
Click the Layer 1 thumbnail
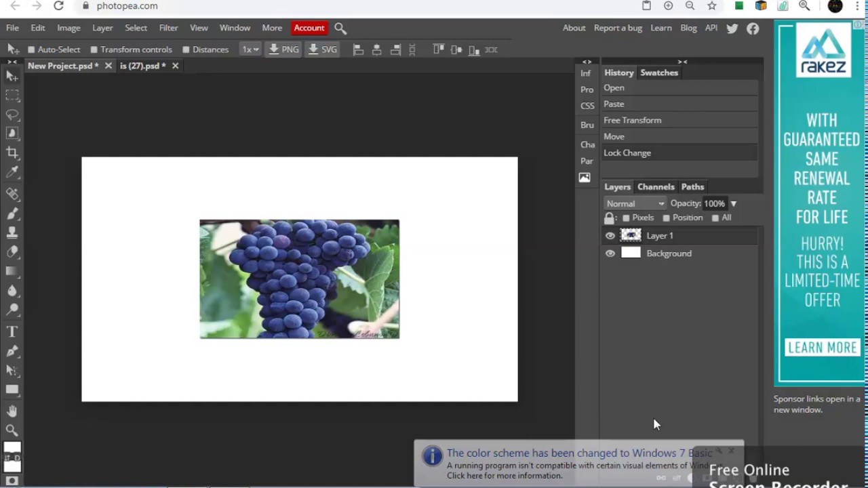click(x=631, y=236)
